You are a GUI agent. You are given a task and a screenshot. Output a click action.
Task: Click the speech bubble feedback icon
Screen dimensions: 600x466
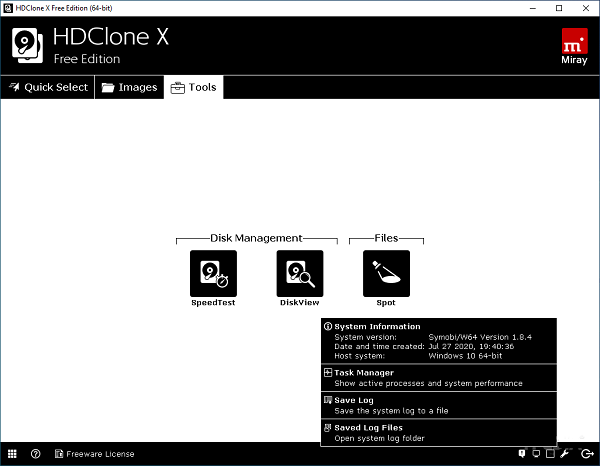click(522, 453)
